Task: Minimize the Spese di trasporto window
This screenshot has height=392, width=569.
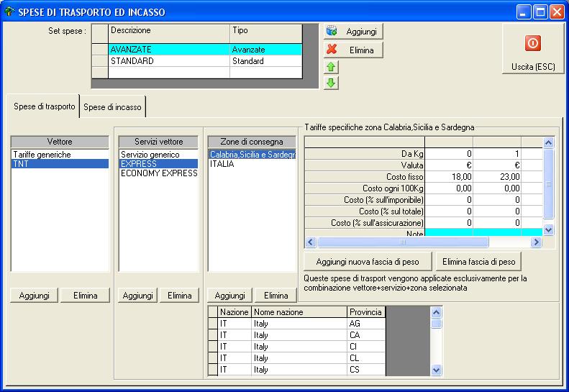Action: point(523,12)
